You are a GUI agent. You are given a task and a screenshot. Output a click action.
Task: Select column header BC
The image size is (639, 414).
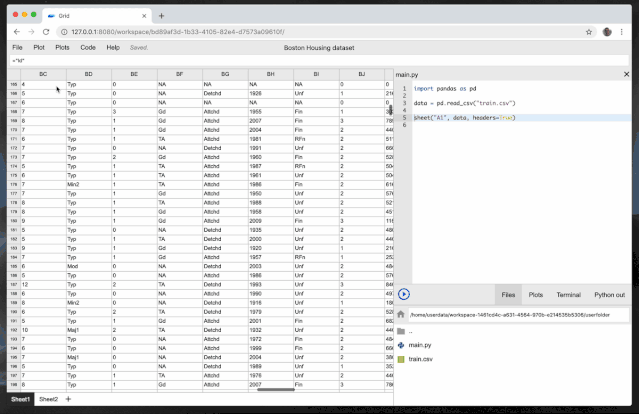(x=43, y=74)
